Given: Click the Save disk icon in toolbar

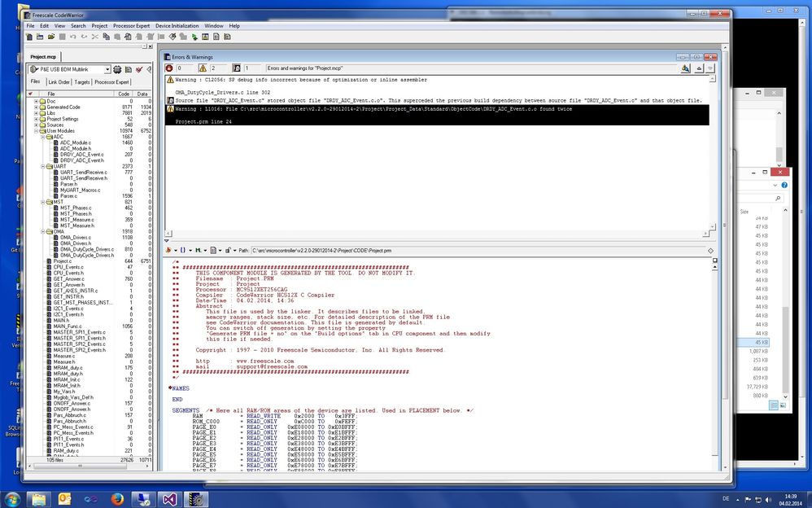Looking at the screenshot, I should point(62,37).
